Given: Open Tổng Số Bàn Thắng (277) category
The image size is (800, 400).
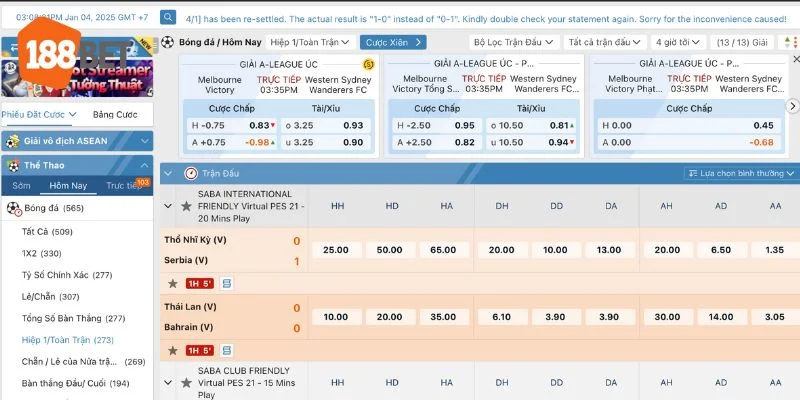Looking at the screenshot, I should point(73,318).
